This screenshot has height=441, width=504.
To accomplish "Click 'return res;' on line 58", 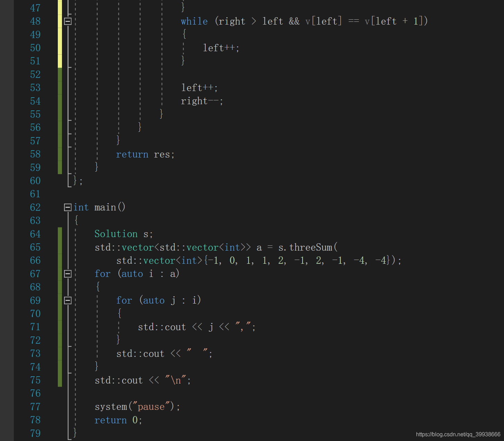I will [145, 154].
